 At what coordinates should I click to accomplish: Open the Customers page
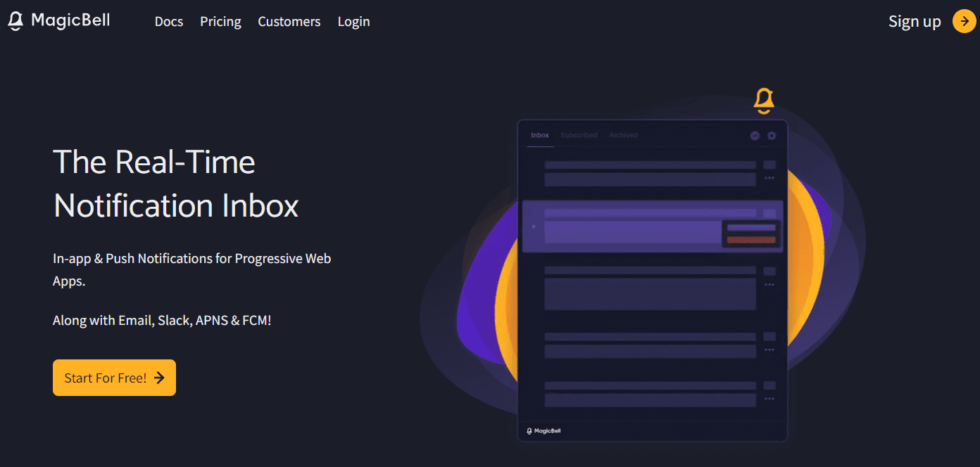[289, 22]
